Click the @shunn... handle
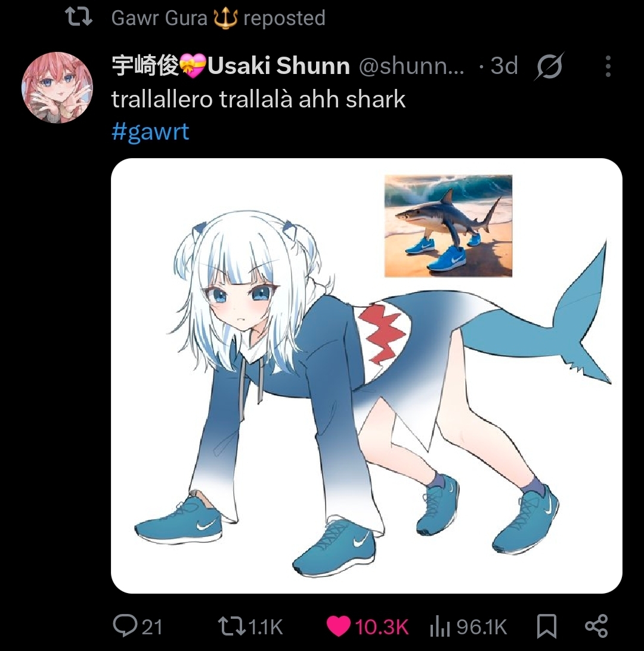Viewport: 644px width, 651px height. (x=411, y=66)
